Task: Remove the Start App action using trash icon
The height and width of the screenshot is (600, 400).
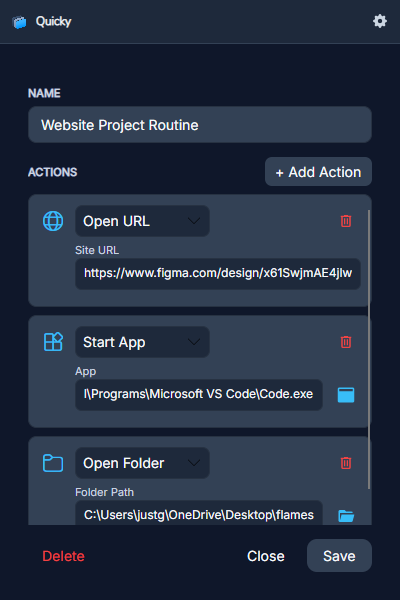Action: [346, 342]
